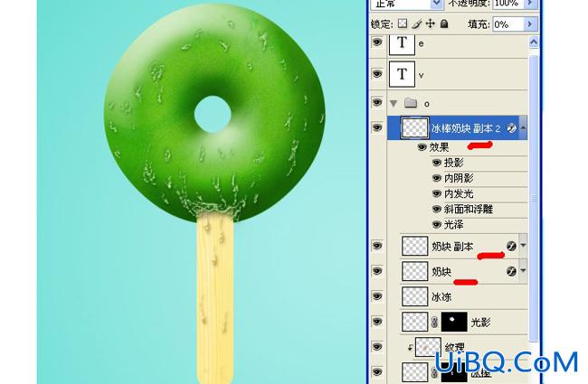Collapse the layer group o triangle
The image size is (588, 384).
394,103
